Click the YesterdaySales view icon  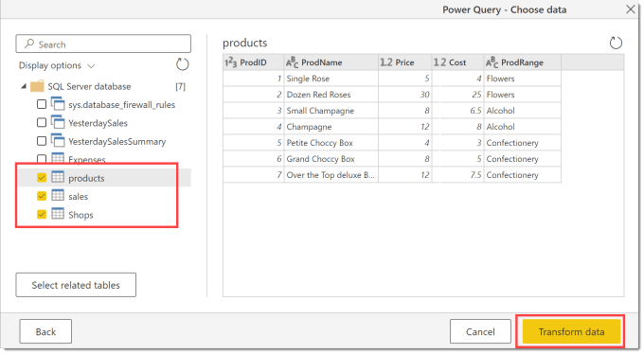coord(58,122)
